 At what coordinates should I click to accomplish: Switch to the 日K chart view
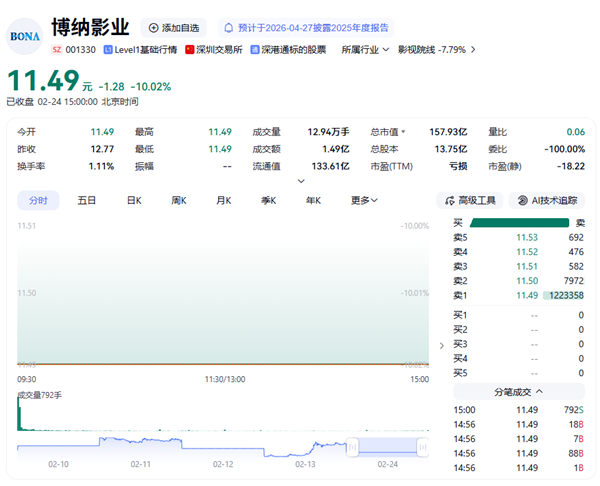[133, 200]
